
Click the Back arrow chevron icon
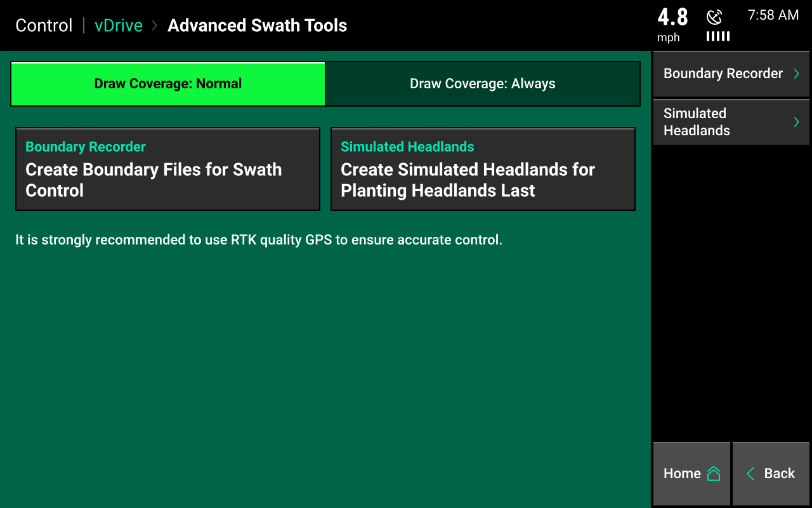[750, 474]
